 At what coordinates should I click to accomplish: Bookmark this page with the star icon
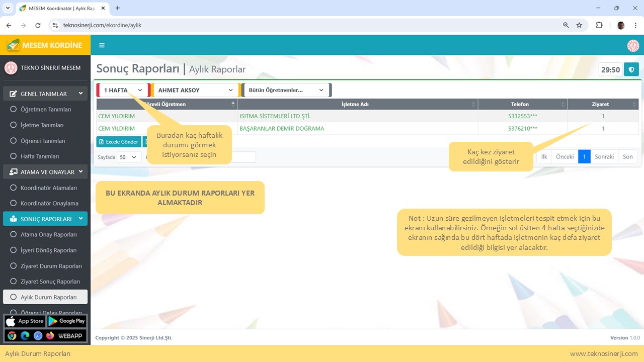point(579,25)
